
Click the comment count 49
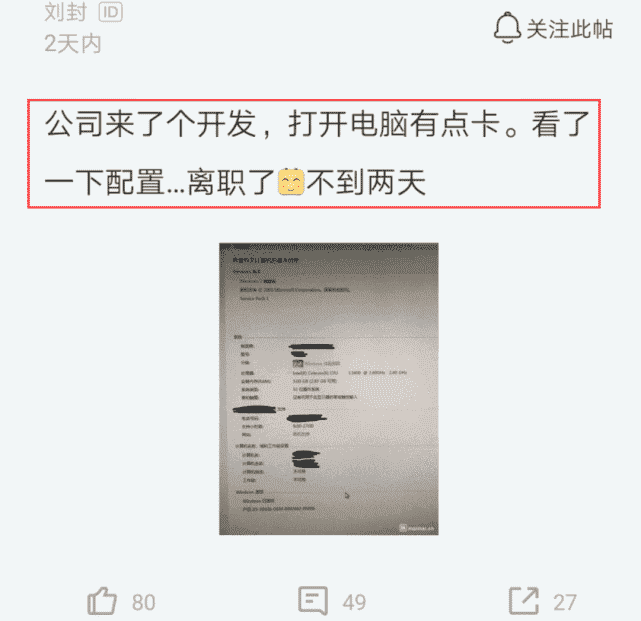coord(354,603)
